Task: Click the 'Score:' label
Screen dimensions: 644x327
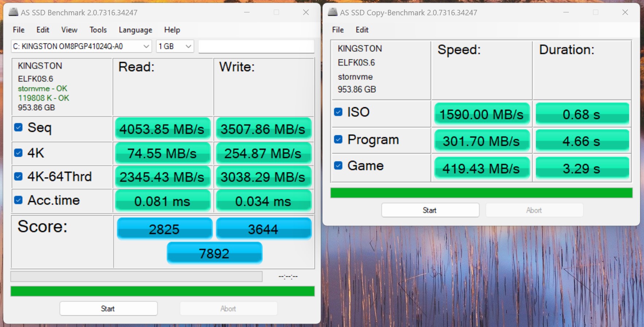Action: click(x=43, y=226)
